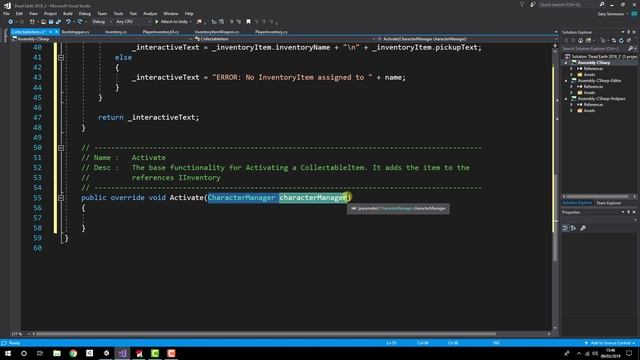Open the Analyze menu
640x360 pixels.
(x=150, y=13)
